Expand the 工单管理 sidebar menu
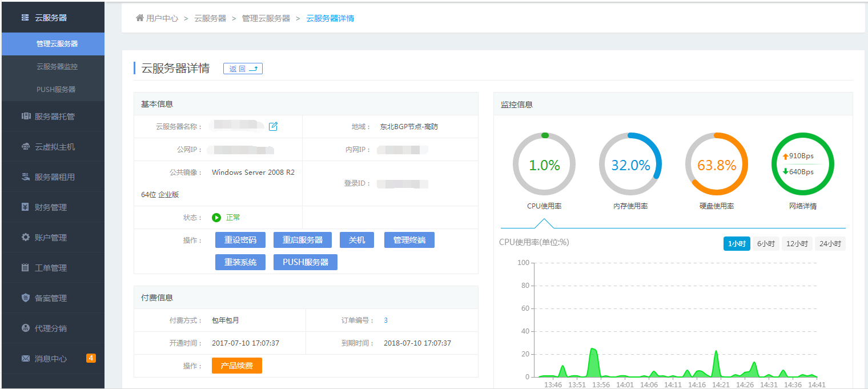 [x=53, y=268]
